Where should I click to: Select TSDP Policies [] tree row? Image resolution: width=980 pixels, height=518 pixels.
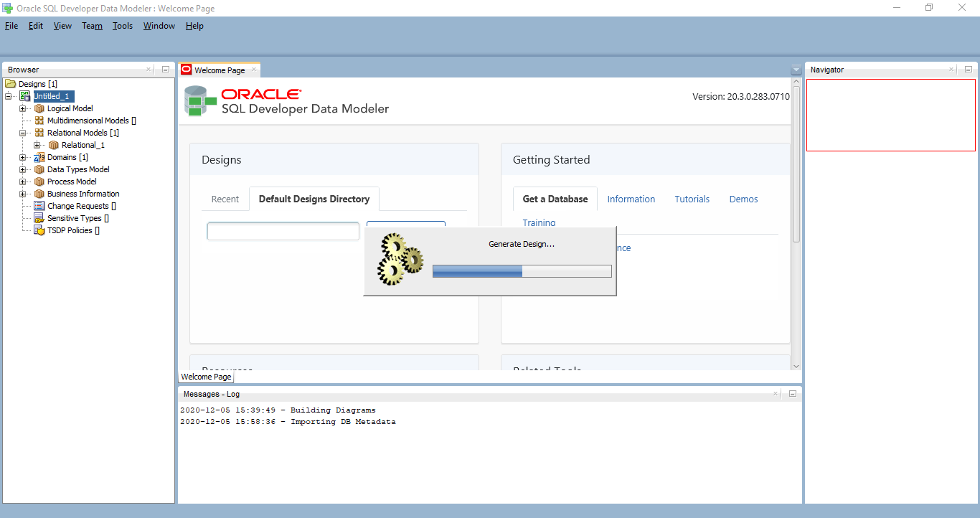[x=73, y=230]
